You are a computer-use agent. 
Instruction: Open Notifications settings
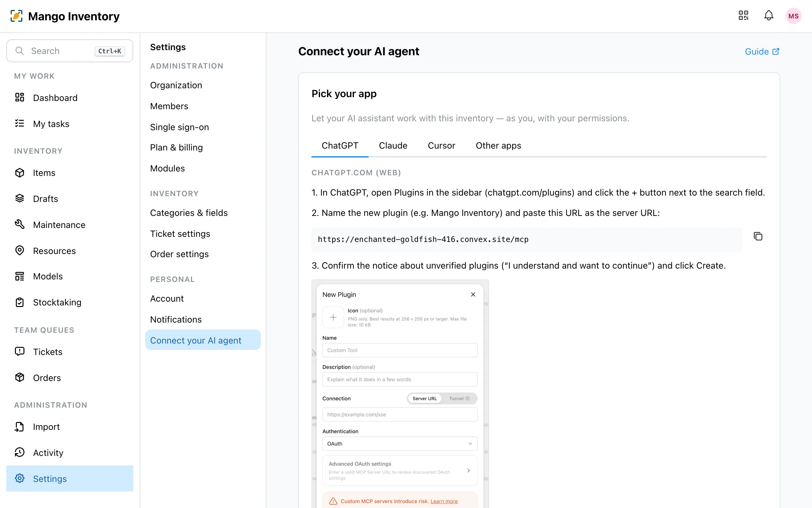pos(176,319)
